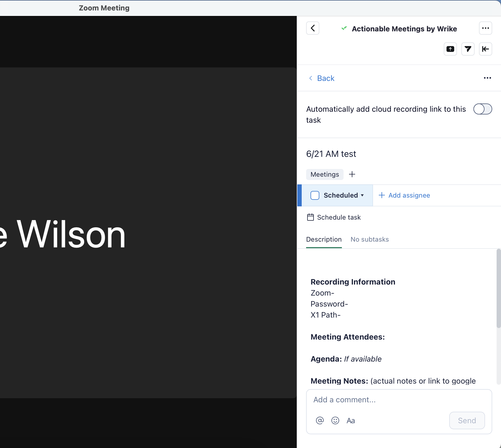Open the task options ellipsis menu

[x=488, y=78]
